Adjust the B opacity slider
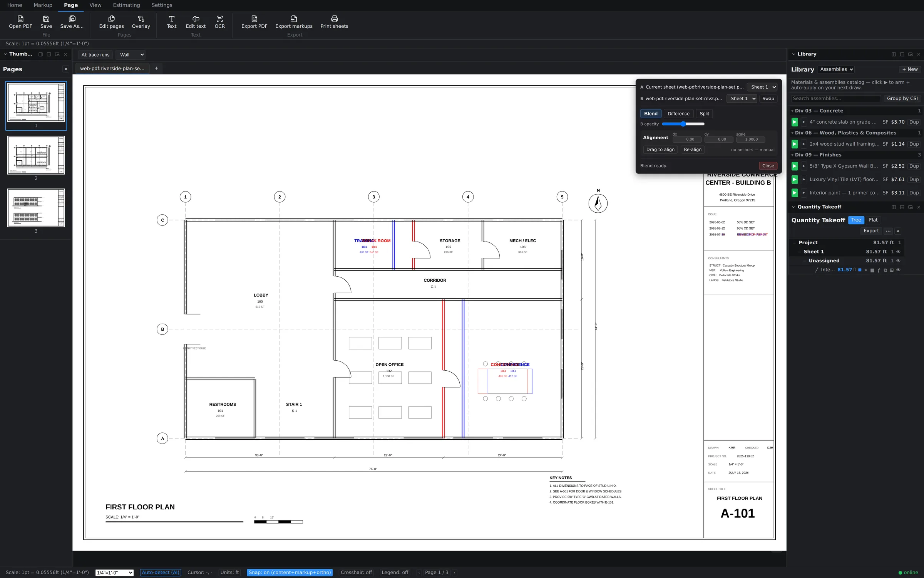Screen dimensions: 924x578 point(683,124)
